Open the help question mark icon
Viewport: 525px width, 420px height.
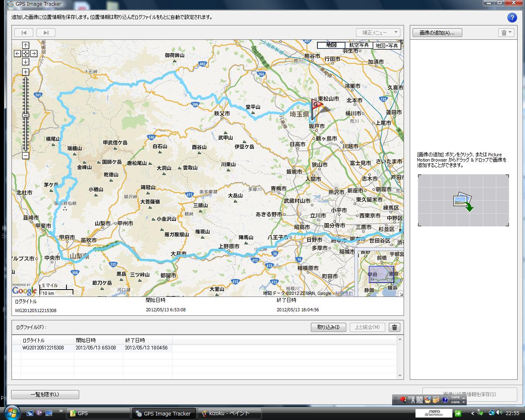coord(512,18)
